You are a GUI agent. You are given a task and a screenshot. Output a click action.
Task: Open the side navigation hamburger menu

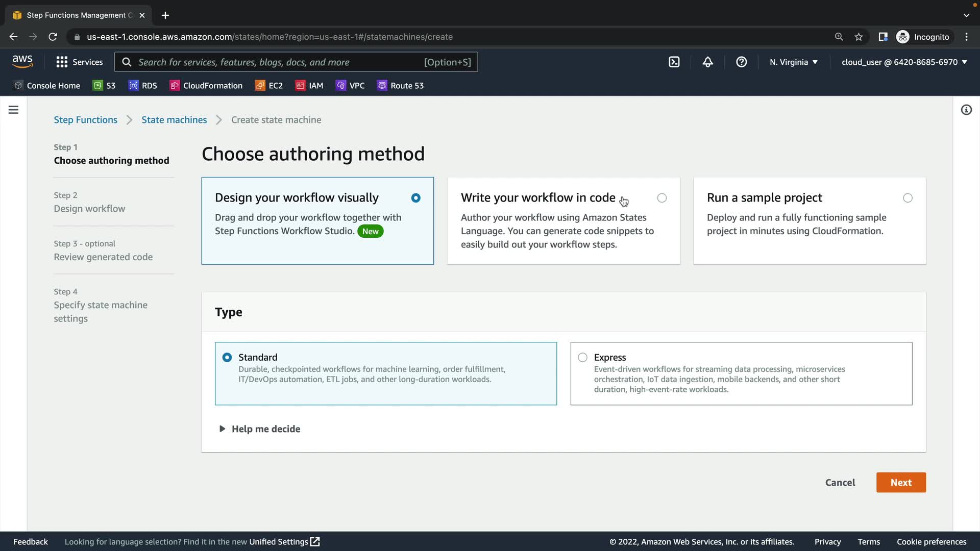click(x=14, y=110)
